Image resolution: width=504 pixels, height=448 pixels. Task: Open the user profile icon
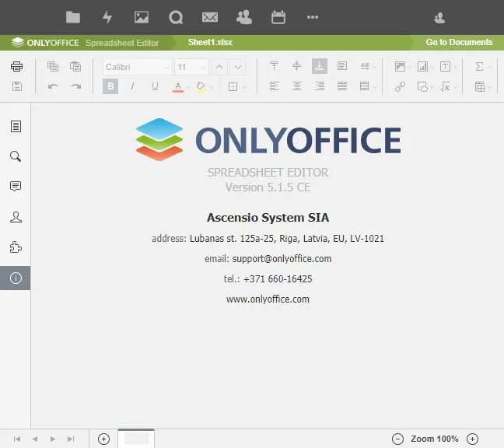pyautogui.click(x=439, y=18)
